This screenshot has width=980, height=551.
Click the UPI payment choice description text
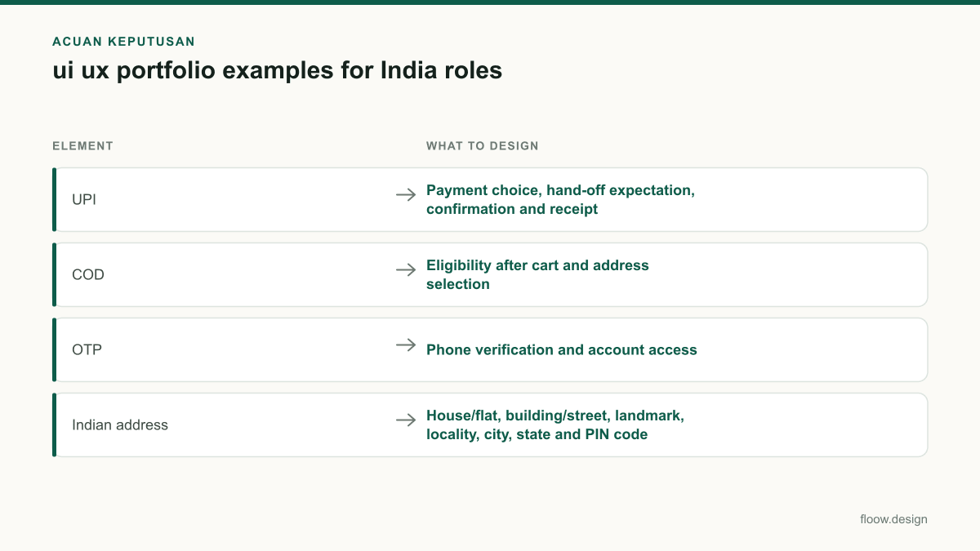tap(560, 199)
